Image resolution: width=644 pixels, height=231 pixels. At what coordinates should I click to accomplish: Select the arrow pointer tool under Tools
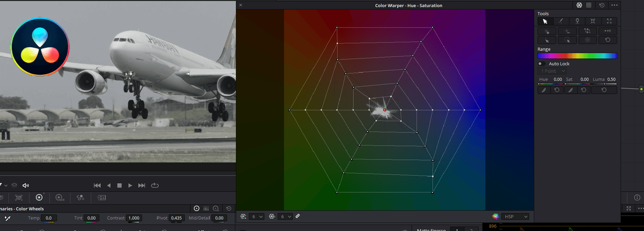click(545, 21)
